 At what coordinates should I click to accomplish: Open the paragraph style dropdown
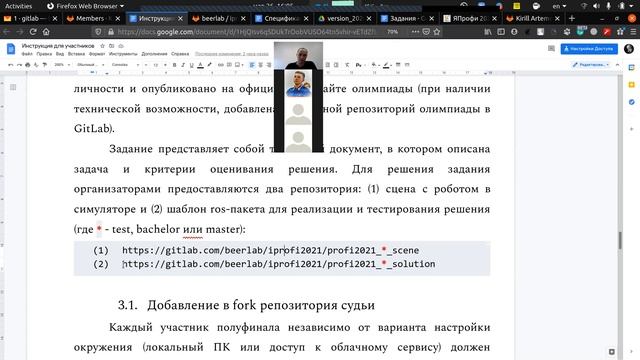tap(90, 65)
